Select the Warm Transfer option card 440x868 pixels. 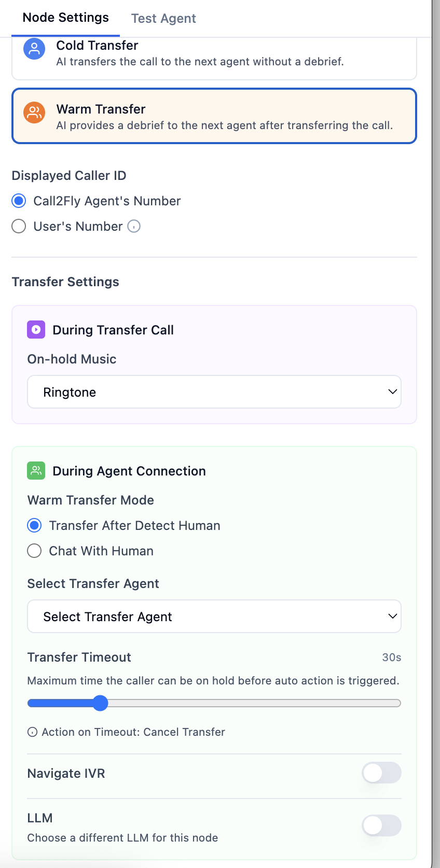click(214, 116)
